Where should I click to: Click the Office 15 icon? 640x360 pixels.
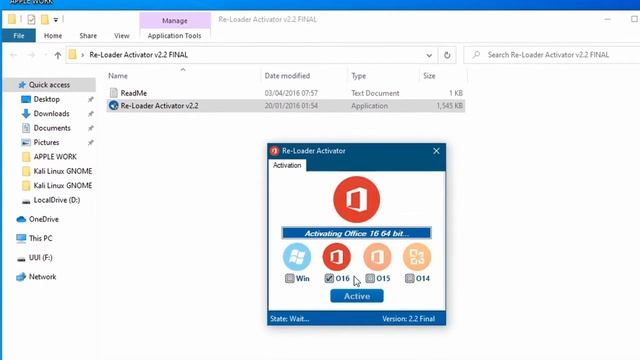point(377,257)
